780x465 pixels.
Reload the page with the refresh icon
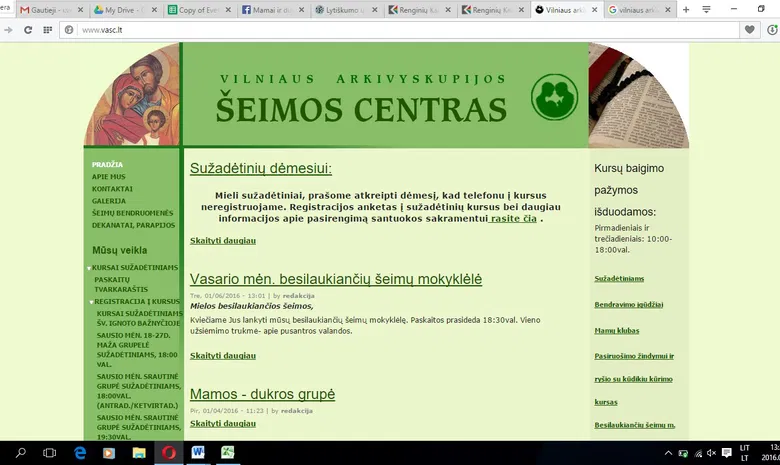(x=28, y=30)
